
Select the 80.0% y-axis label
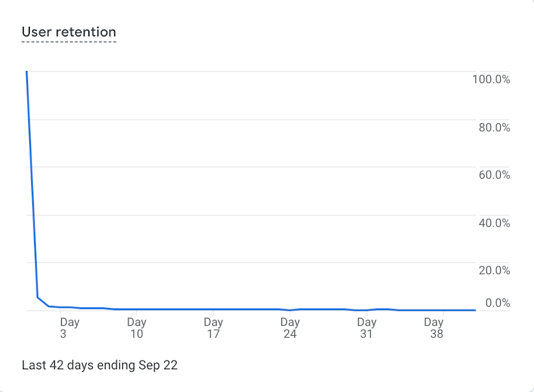click(494, 127)
